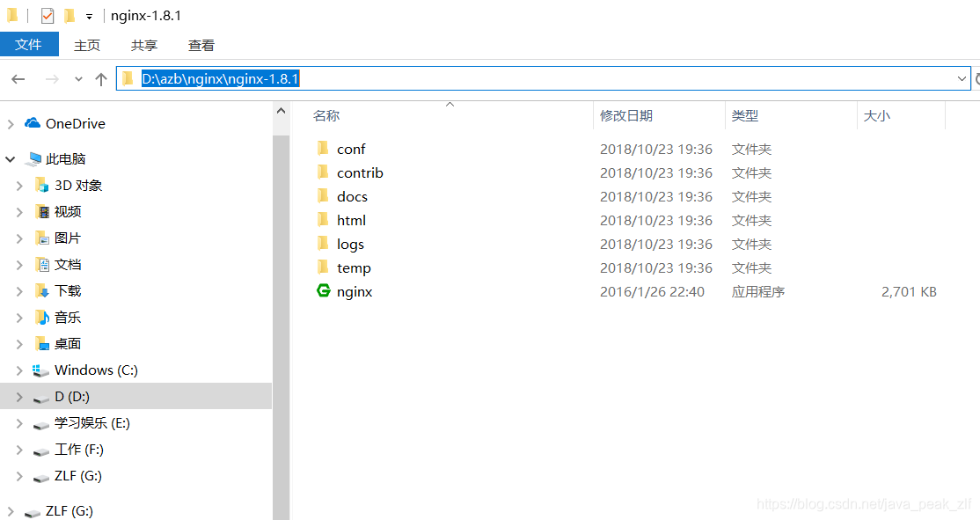This screenshot has height=520, width=980.
Task: Click the 3D 对象 folder icon
Action: pyautogui.click(x=41, y=185)
